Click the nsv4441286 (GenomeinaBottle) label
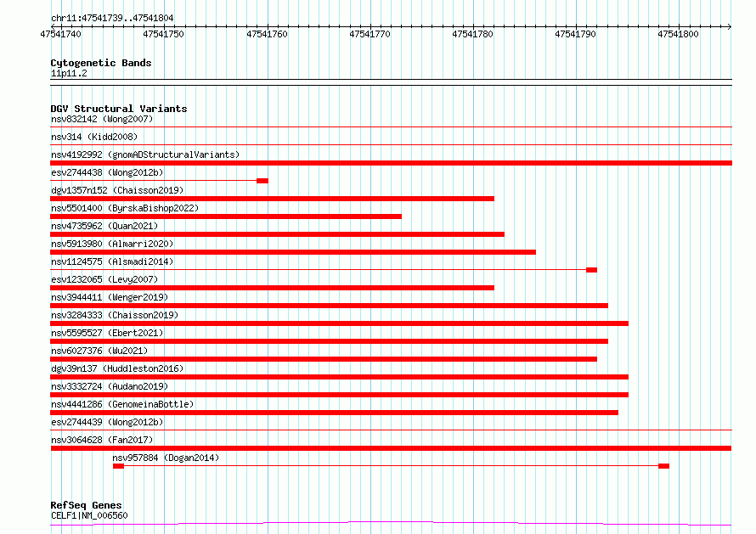This screenshot has width=756, height=534. pos(122,404)
